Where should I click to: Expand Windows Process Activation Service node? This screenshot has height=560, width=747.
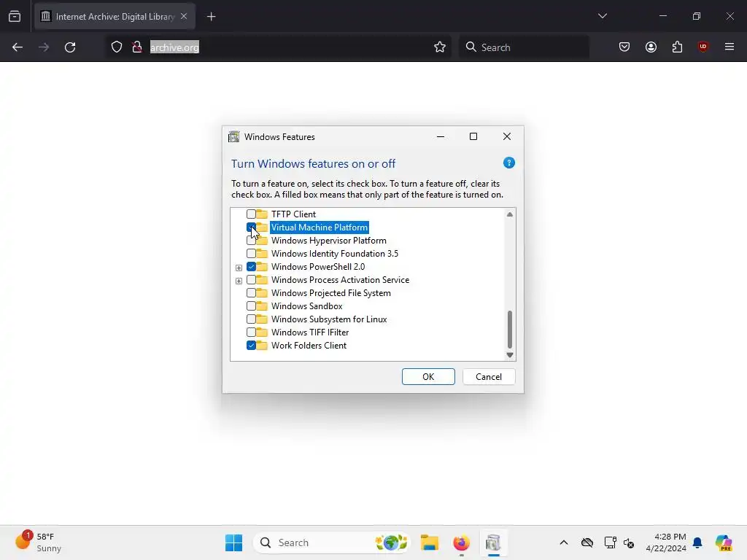[239, 281]
